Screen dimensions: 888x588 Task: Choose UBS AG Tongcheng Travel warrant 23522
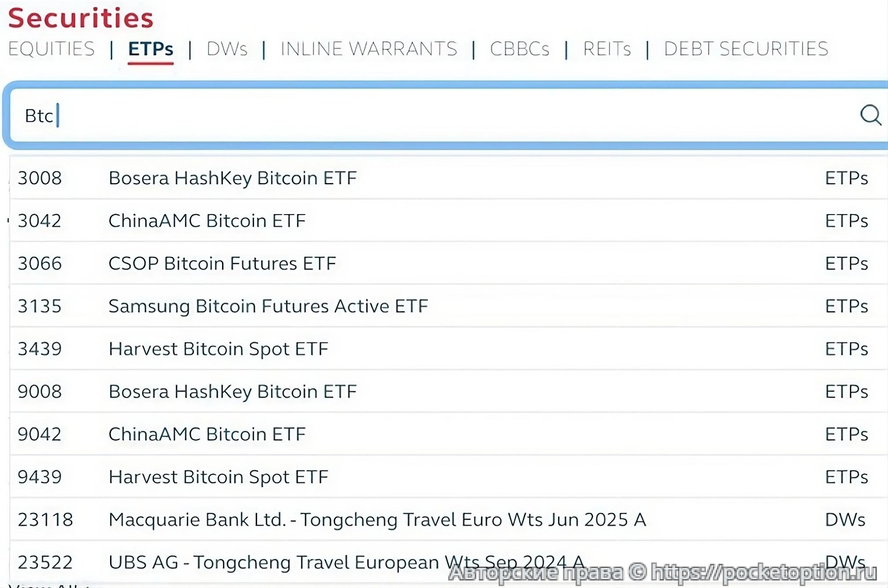(346, 562)
